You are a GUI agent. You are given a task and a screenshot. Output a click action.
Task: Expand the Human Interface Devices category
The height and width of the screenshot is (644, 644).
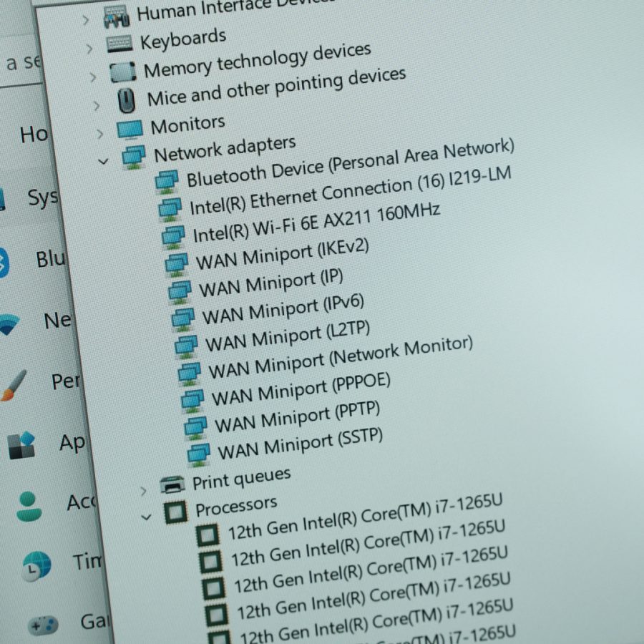click(x=86, y=20)
